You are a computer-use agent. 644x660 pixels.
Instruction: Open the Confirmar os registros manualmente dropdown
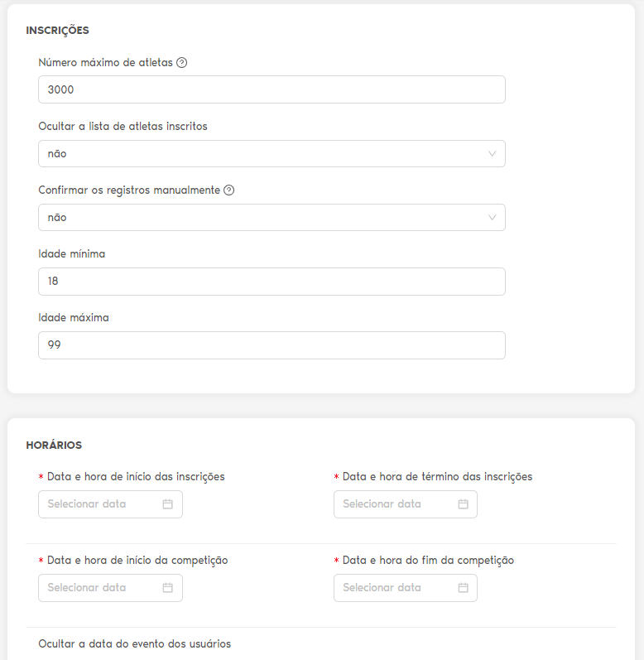coord(272,218)
